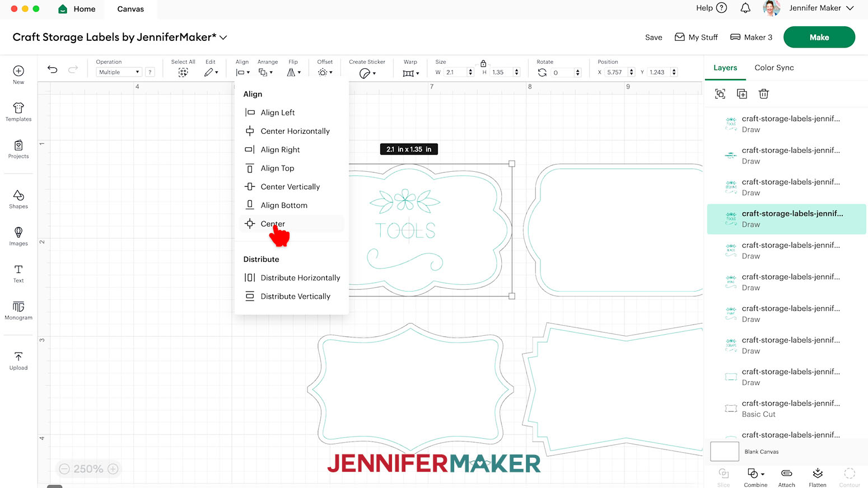Viewport: 868px width, 488px height.
Task: Click the operation help question mark
Action: 150,72
